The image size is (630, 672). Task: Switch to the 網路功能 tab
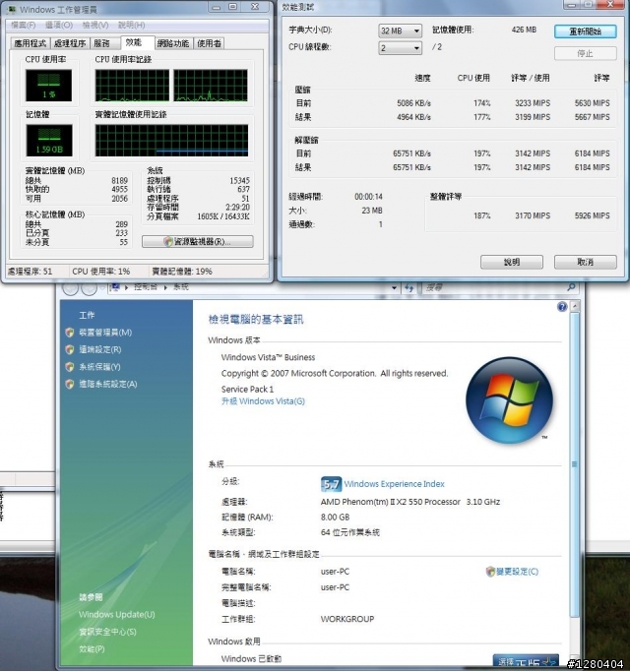173,43
